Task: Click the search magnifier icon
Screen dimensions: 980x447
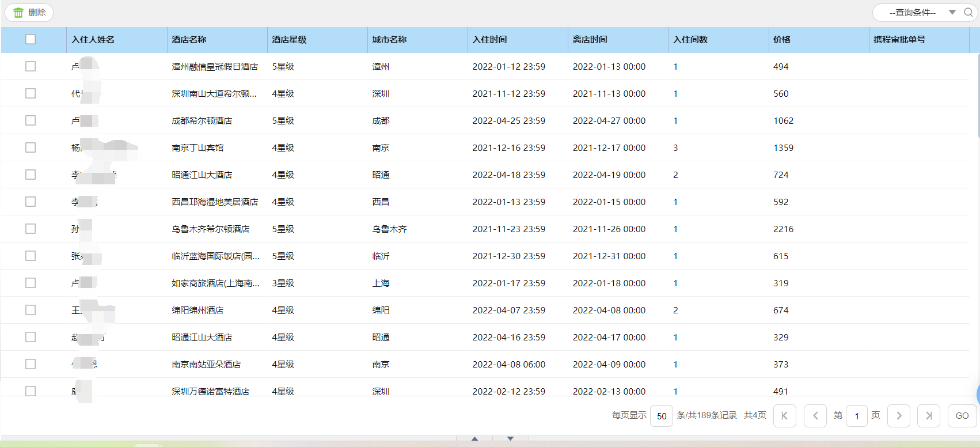Action: 968,13
